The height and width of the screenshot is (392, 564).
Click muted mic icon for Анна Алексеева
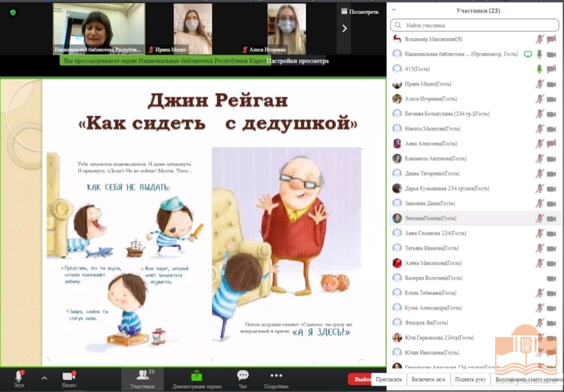(x=539, y=144)
